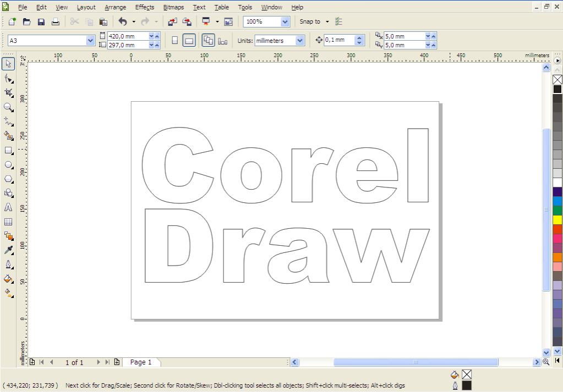
Task: Click the vertical scrollbar thumb
Action: point(546,209)
